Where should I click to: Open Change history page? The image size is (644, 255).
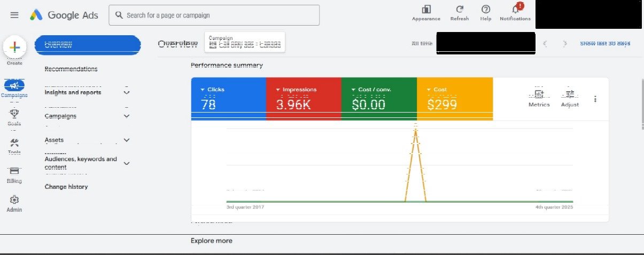pos(66,187)
